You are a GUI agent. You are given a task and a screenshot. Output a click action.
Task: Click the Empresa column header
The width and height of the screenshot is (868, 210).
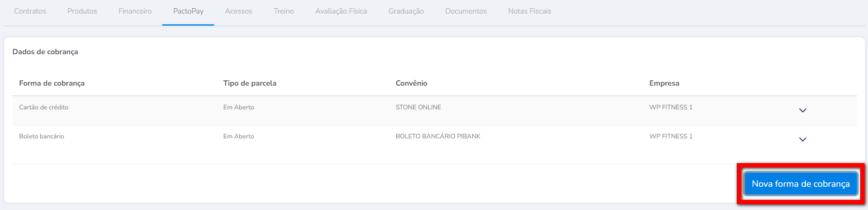point(664,83)
